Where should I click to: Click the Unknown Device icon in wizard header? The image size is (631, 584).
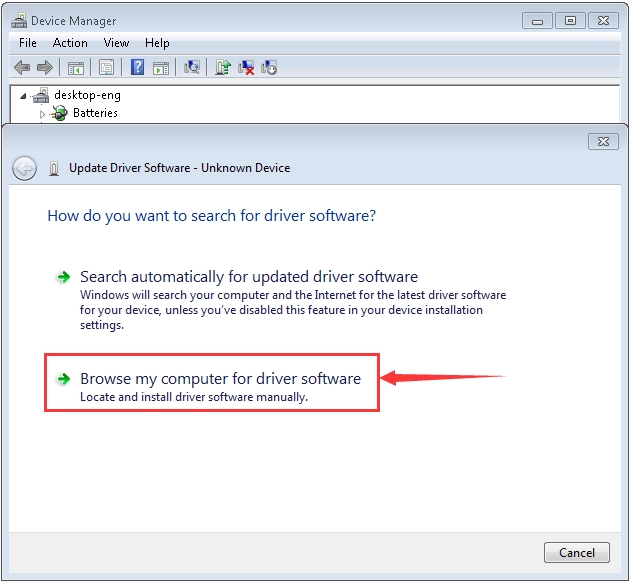(x=54, y=168)
